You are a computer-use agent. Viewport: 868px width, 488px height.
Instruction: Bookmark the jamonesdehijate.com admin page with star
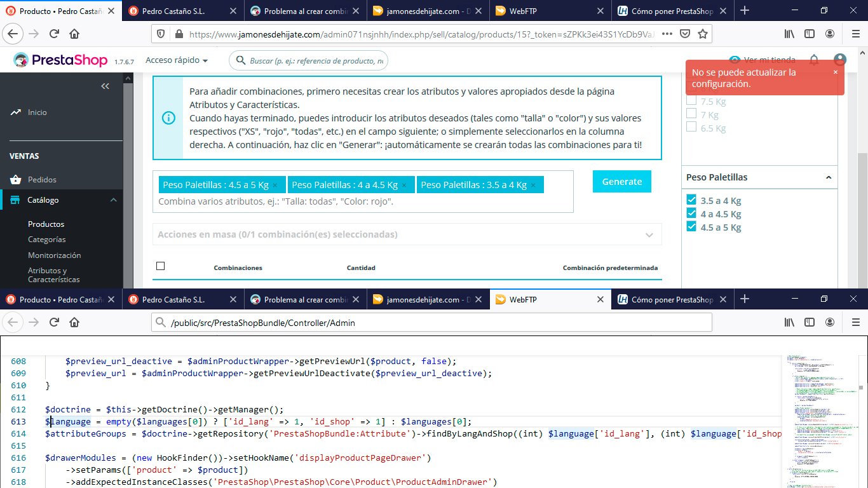702,34
